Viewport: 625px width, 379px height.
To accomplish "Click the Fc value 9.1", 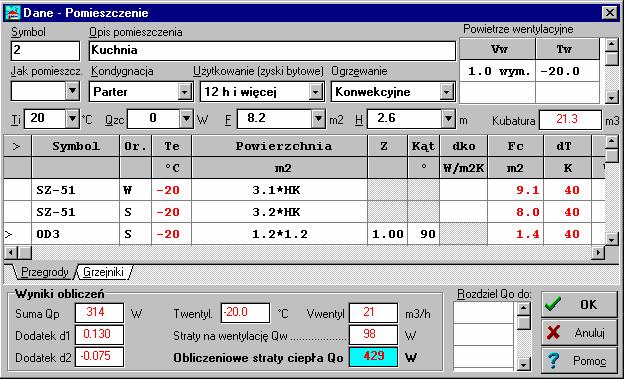I will pyautogui.click(x=515, y=190).
